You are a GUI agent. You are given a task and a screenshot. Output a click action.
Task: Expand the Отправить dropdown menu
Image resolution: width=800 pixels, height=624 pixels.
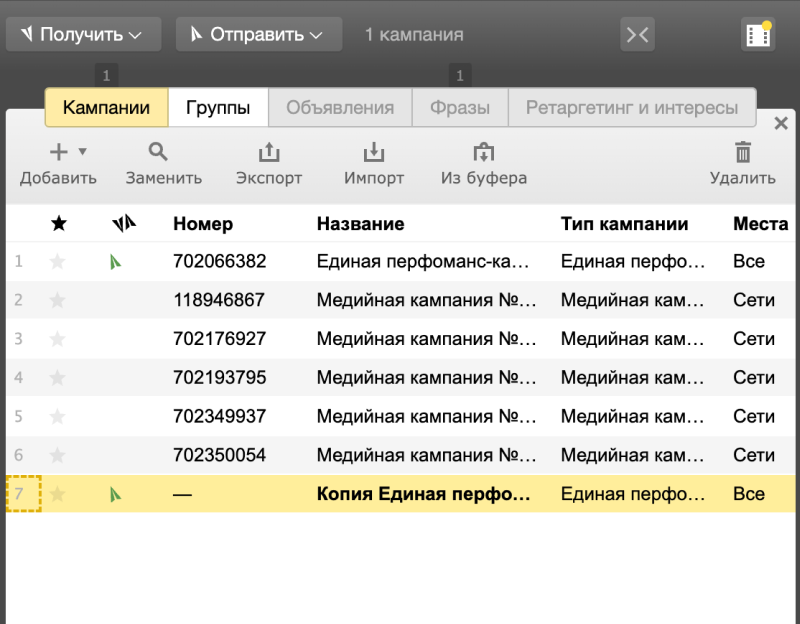click(x=258, y=34)
